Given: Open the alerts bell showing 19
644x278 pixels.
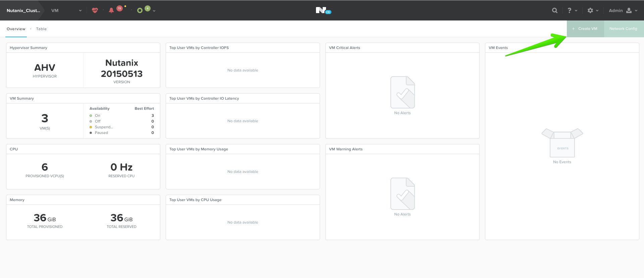Looking at the screenshot, I should 111,10.
